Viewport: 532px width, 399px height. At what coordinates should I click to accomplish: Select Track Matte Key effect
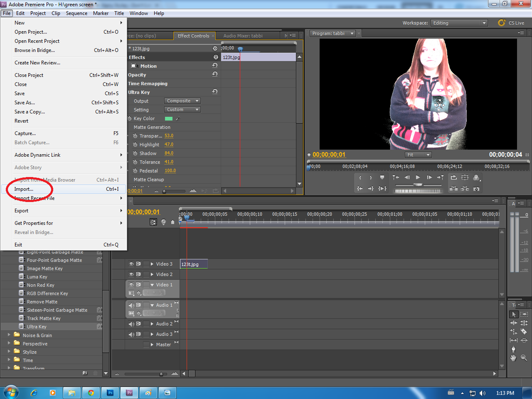(44, 318)
